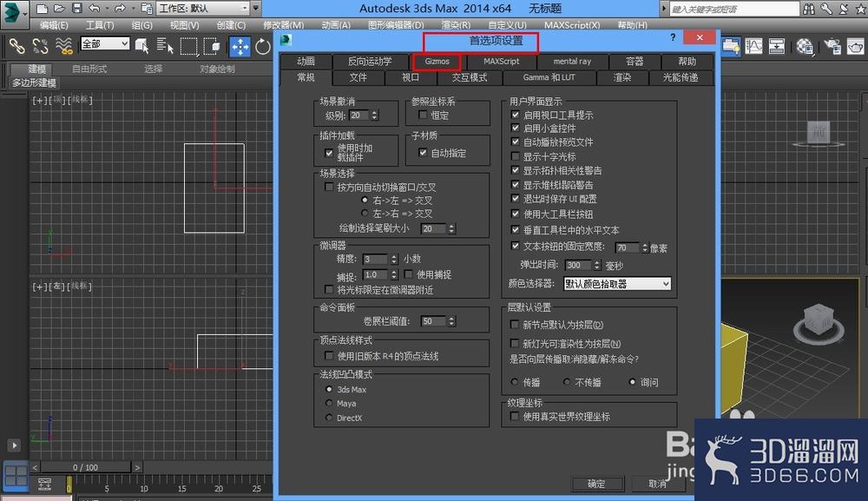Click the key icon in info center
The height and width of the screenshot is (501, 868).
(826, 9)
